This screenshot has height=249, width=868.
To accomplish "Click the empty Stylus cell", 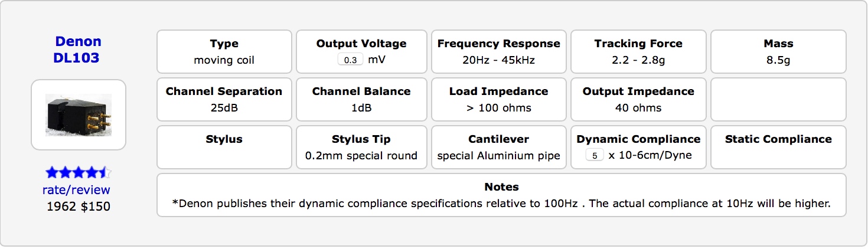I will click(x=224, y=148).
